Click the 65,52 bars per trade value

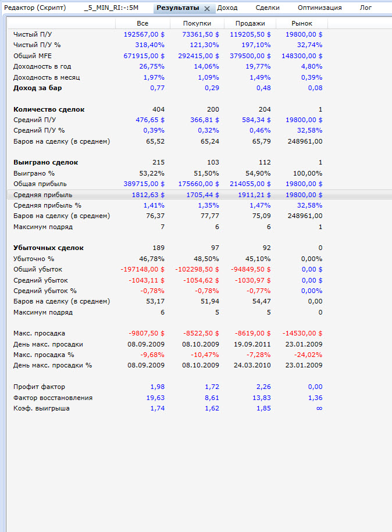tap(155, 141)
